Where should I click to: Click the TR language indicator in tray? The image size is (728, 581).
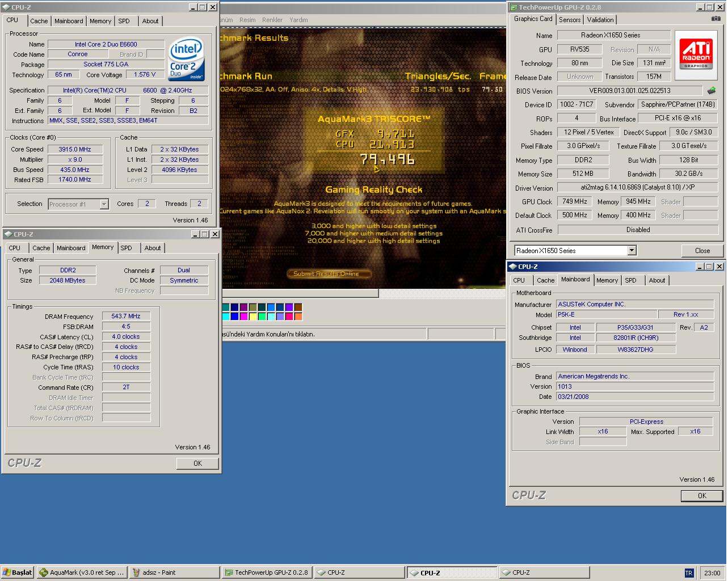click(689, 573)
